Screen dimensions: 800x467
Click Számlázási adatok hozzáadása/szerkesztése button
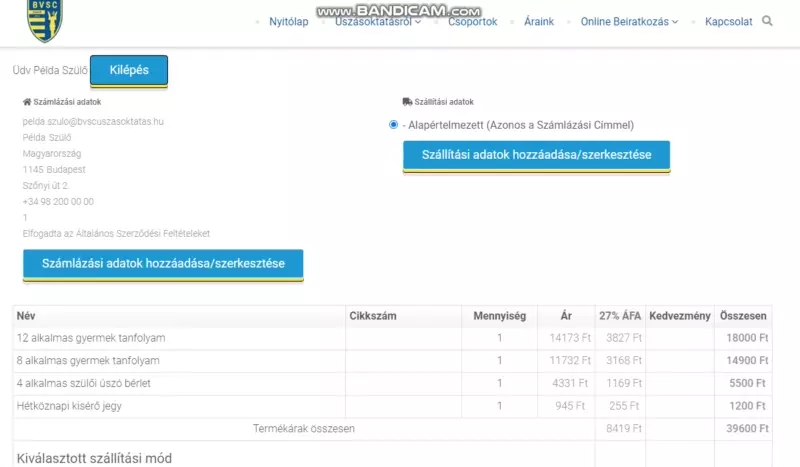[x=163, y=264]
